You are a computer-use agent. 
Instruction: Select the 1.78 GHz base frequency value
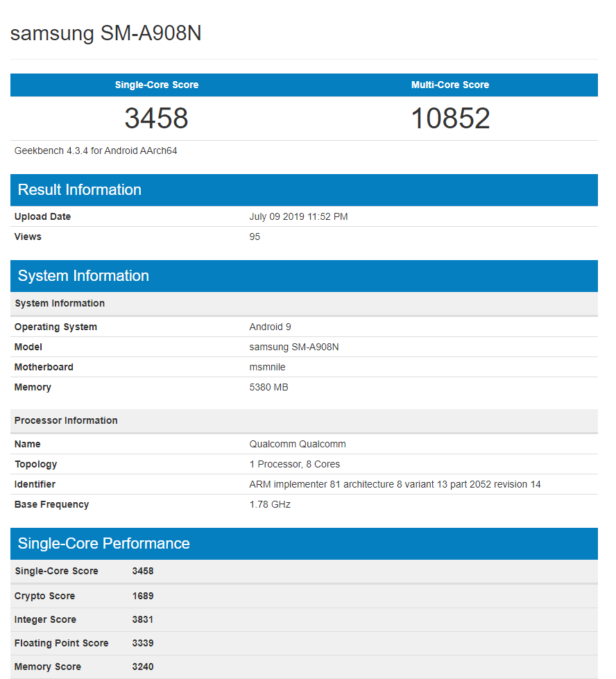[270, 504]
